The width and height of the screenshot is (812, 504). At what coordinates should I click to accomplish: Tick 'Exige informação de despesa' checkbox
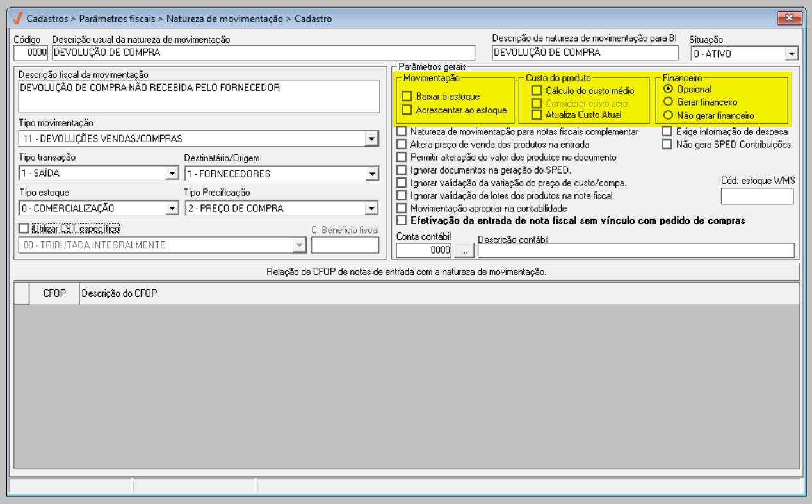click(x=667, y=132)
